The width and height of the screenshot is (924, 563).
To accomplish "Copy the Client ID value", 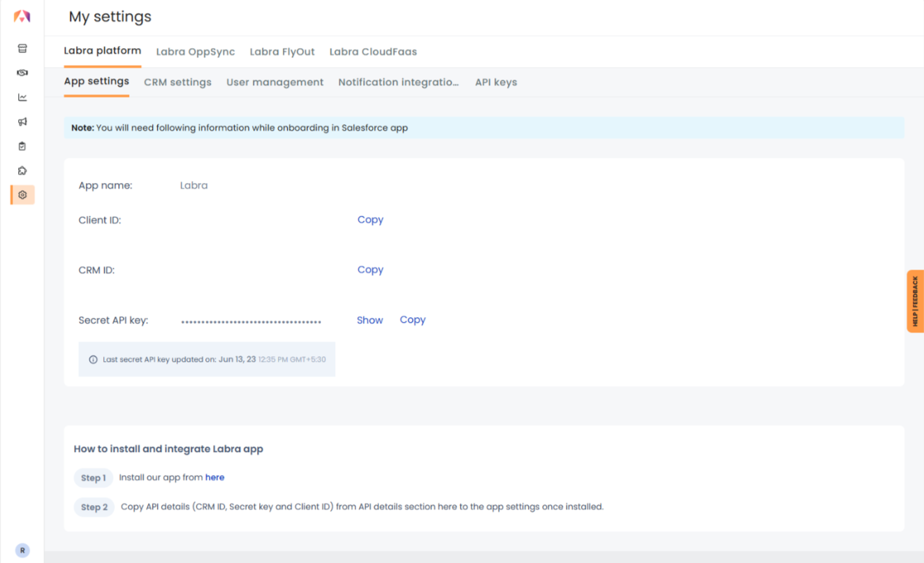I will point(370,219).
